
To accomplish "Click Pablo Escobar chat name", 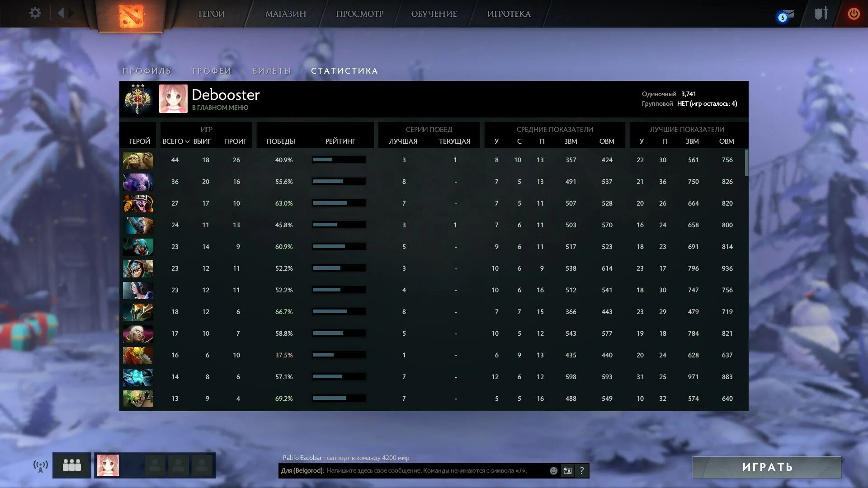I will tap(302, 458).
